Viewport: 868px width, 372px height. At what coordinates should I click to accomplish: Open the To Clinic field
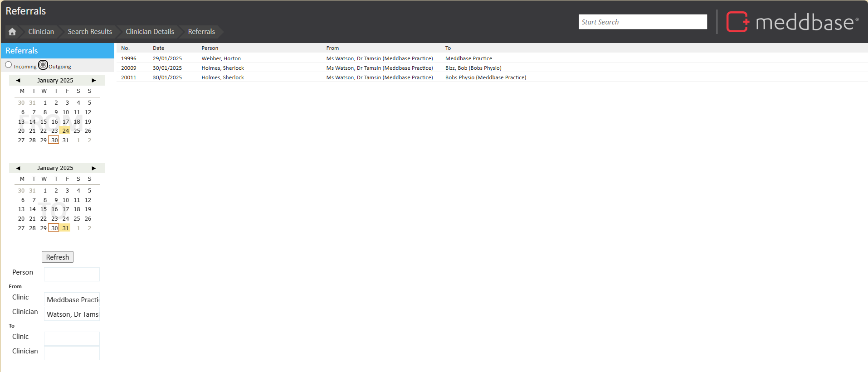click(72, 338)
